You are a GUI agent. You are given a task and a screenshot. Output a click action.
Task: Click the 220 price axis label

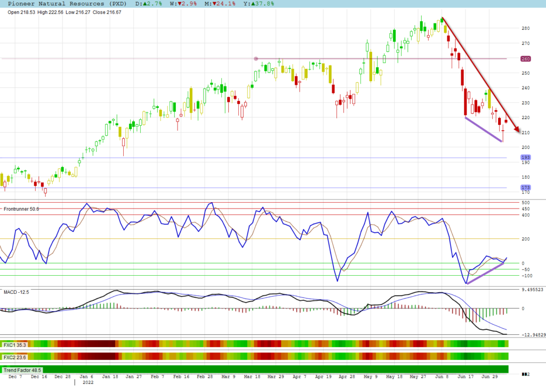pos(525,118)
